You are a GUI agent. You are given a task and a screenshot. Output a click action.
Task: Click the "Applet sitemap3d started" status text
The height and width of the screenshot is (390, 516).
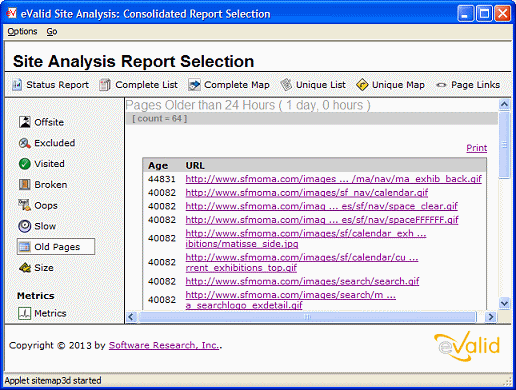(x=53, y=380)
